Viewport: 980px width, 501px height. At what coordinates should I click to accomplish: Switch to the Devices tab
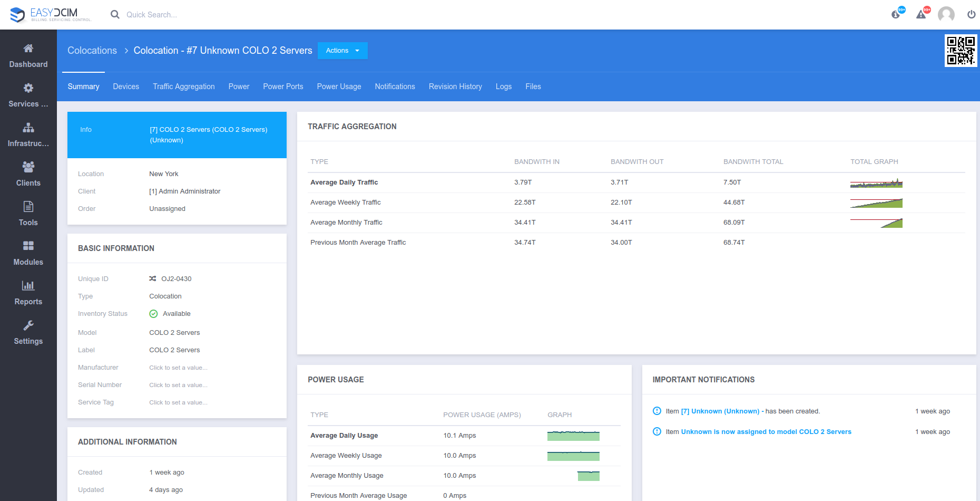tap(126, 86)
